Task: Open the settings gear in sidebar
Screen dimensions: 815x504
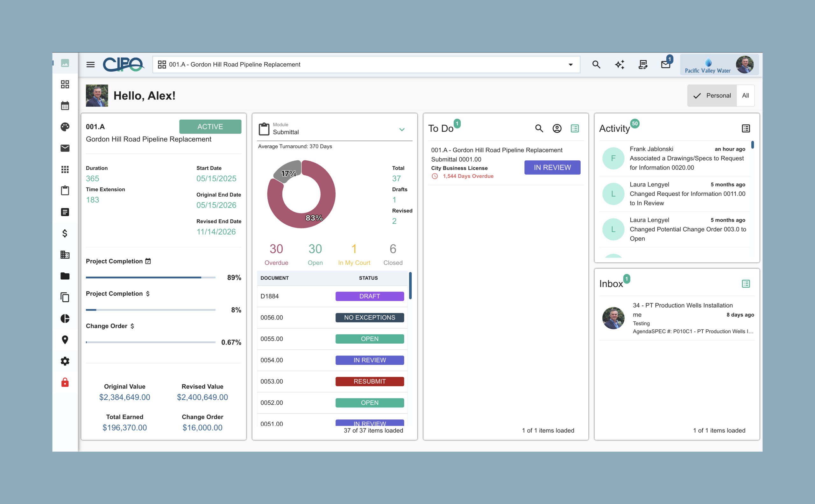Action: point(65,361)
